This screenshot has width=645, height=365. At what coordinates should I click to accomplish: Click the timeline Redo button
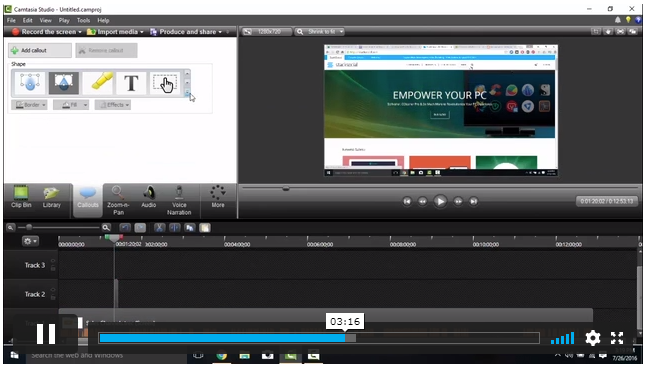(140, 228)
